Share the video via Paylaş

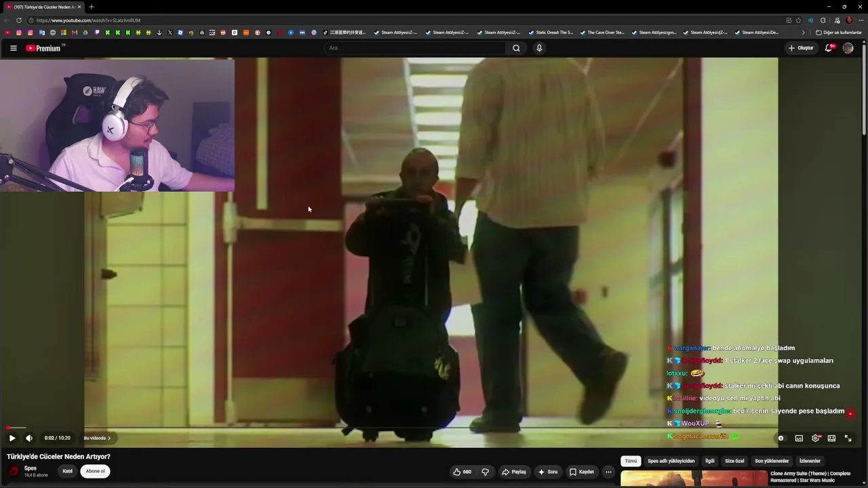[x=513, y=472]
